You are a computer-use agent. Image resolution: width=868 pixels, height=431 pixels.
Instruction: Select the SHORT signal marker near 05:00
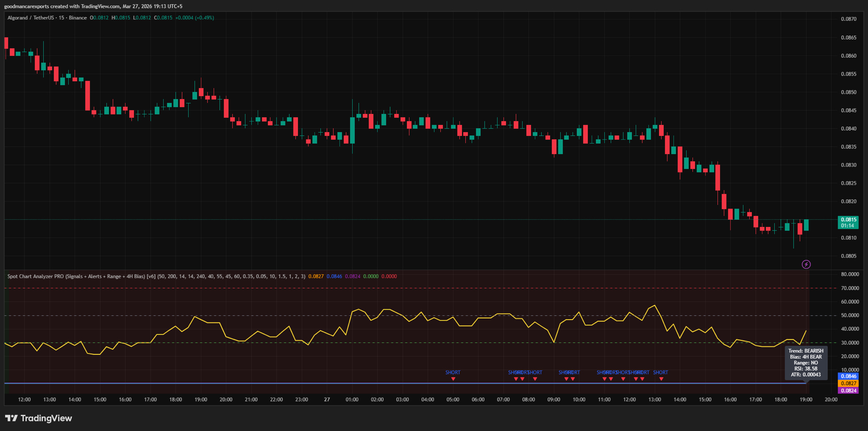tap(453, 373)
